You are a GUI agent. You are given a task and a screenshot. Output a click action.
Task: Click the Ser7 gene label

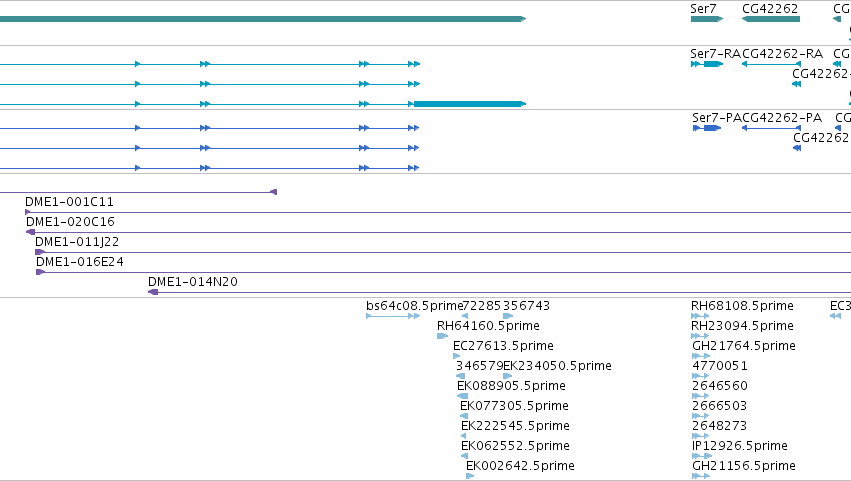point(703,9)
